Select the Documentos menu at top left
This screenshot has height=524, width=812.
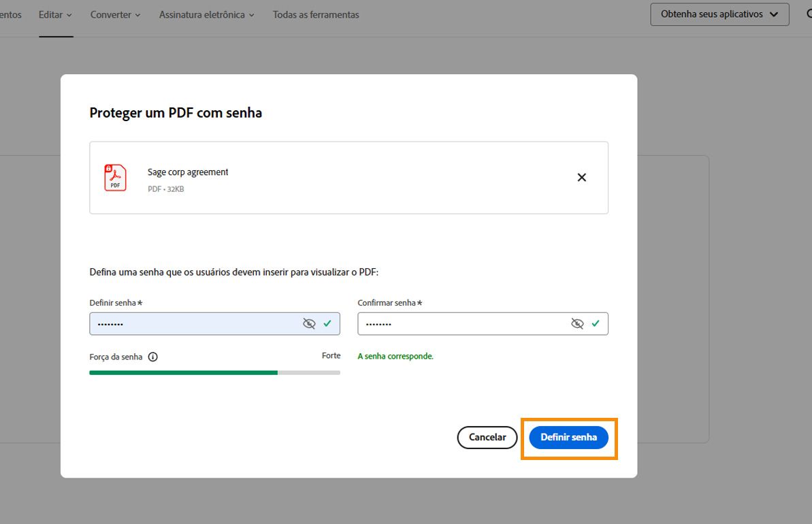[10, 14]
